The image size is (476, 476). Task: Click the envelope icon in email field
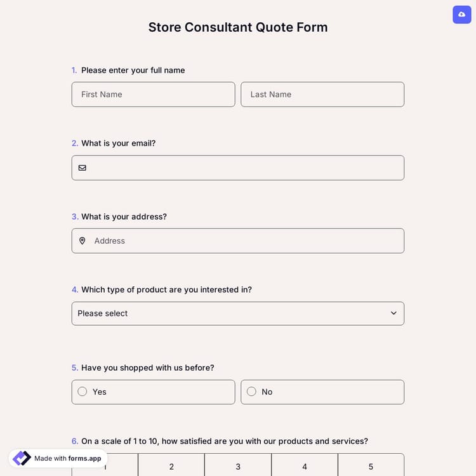coord(83,168)
